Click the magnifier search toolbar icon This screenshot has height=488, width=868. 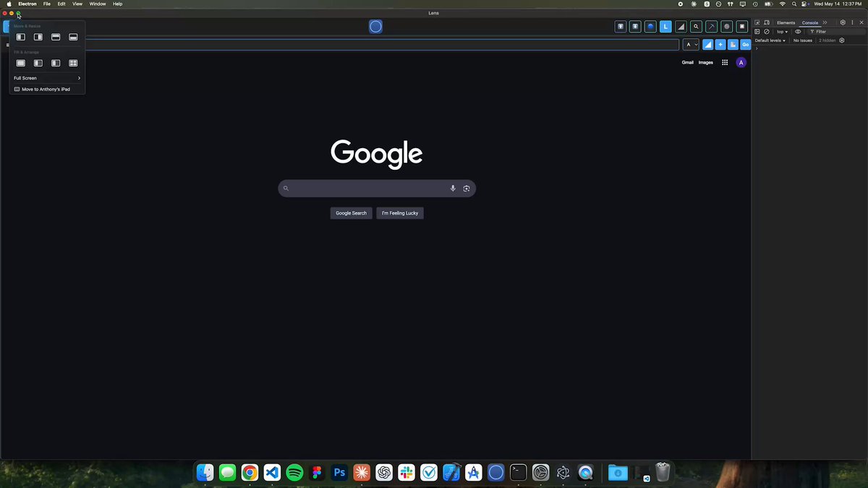pyautogui.click(x=696, y=27)
